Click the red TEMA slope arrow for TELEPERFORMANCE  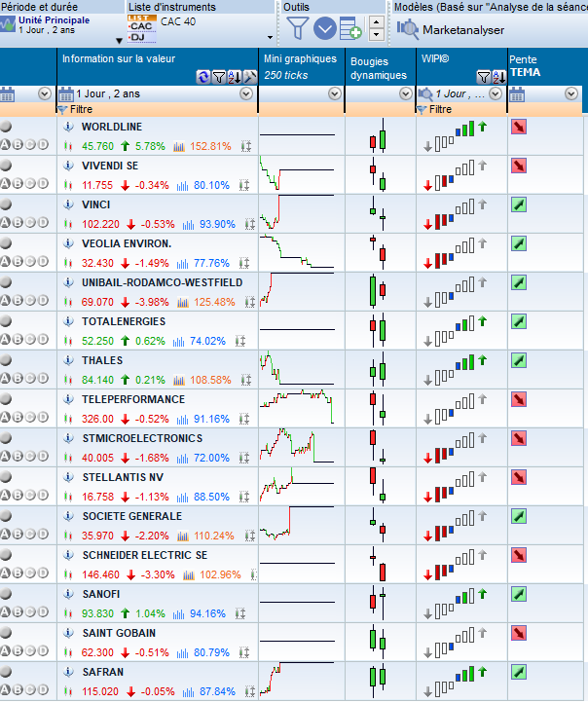519,399
